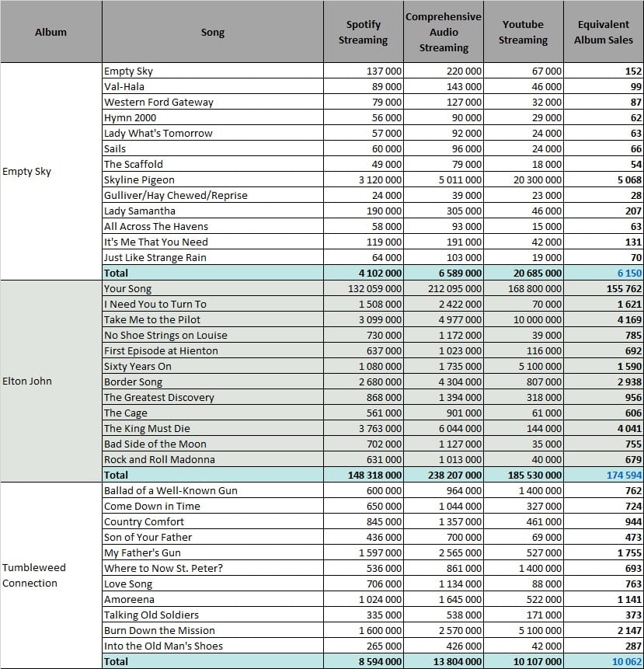Click the Your Song cell
Viewport: 644px width, 669px height.
pyautogui.click(x=212, y=288)
